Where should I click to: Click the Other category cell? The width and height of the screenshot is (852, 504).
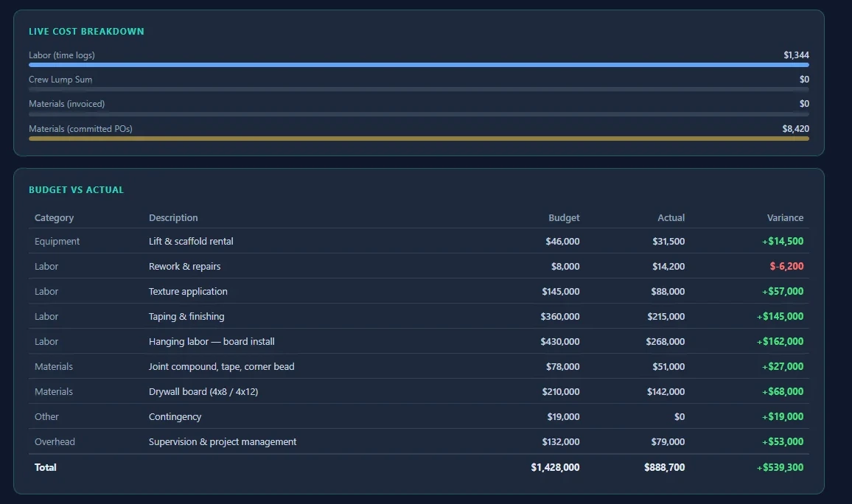coord(46,416)
